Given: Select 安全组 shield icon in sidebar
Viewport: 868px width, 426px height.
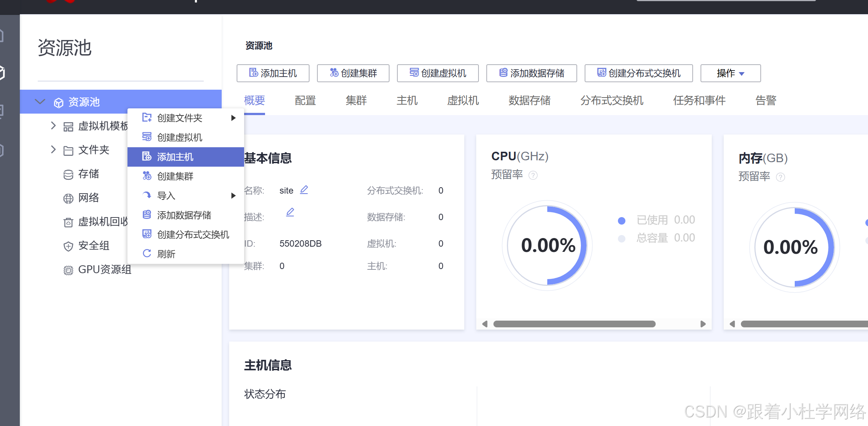Looking at the screenshot, I should pos(68,246).
